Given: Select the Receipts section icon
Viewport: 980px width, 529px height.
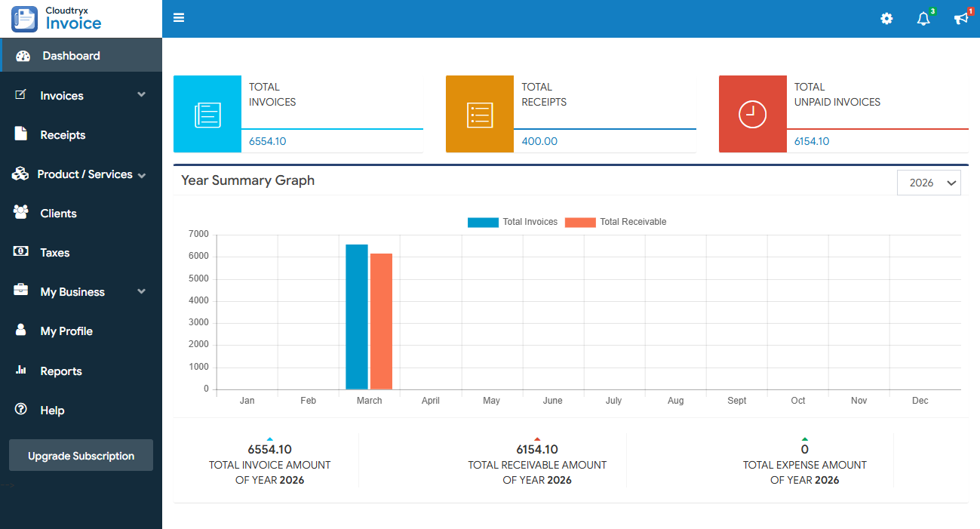Looking at the screenshot, I should coord(21,134).
